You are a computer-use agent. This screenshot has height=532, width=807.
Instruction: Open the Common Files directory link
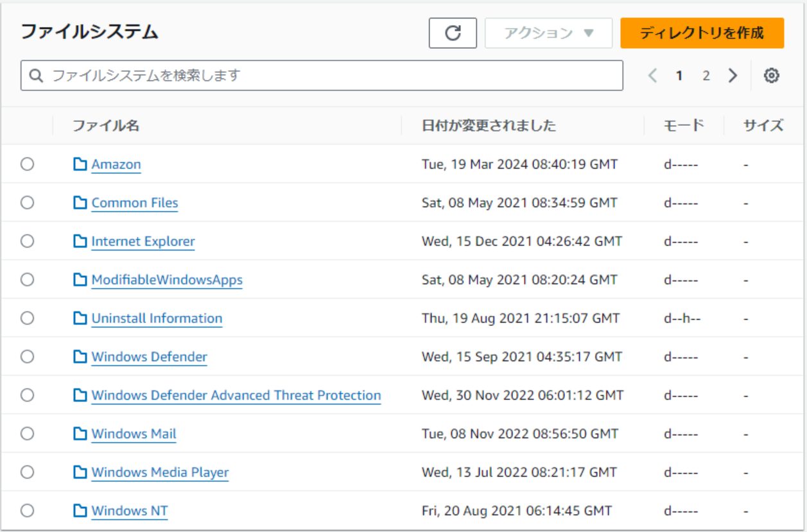pos(135,203)
